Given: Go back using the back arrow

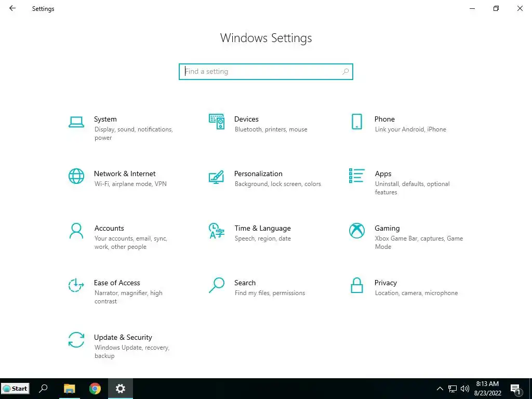Looking at the screenshot, I should pos(12,8).
